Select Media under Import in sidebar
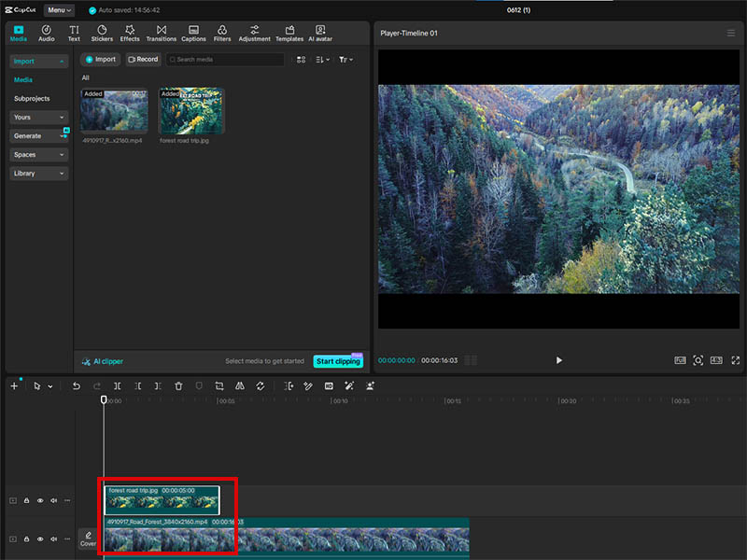This screenshot has height=560, width=747. click(x=23, y=79)
